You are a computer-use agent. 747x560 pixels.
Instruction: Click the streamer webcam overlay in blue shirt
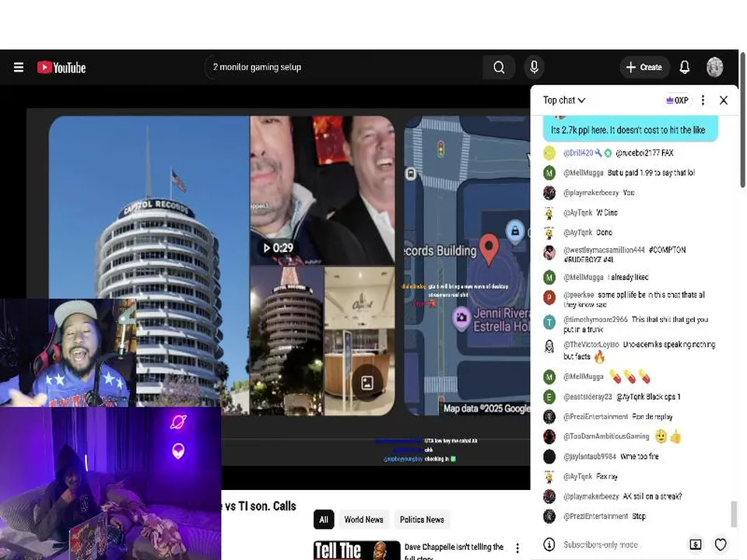(x=68, y=352)
